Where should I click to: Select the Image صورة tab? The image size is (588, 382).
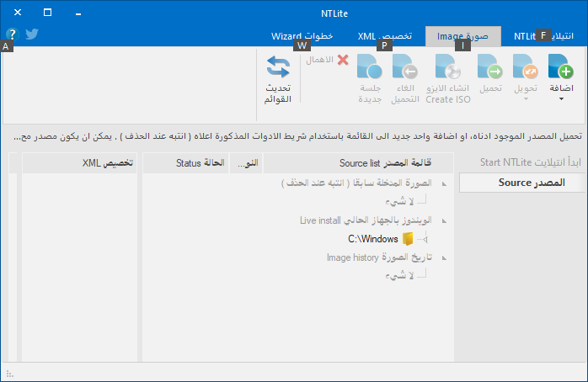pyautogui.click(x=462, y=36)
